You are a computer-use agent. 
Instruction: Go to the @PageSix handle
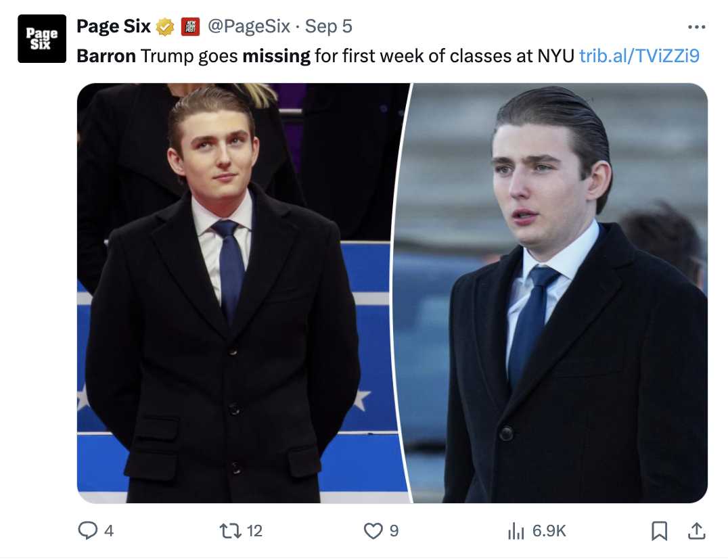(x=248, y=27)
